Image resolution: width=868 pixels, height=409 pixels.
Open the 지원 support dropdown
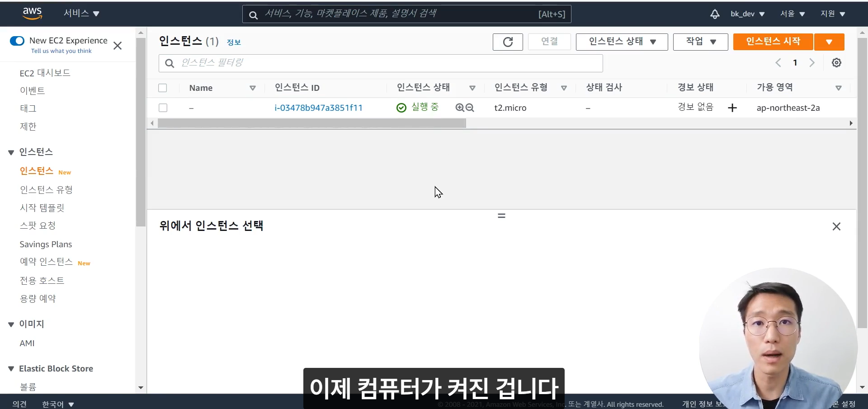point(833,14)
